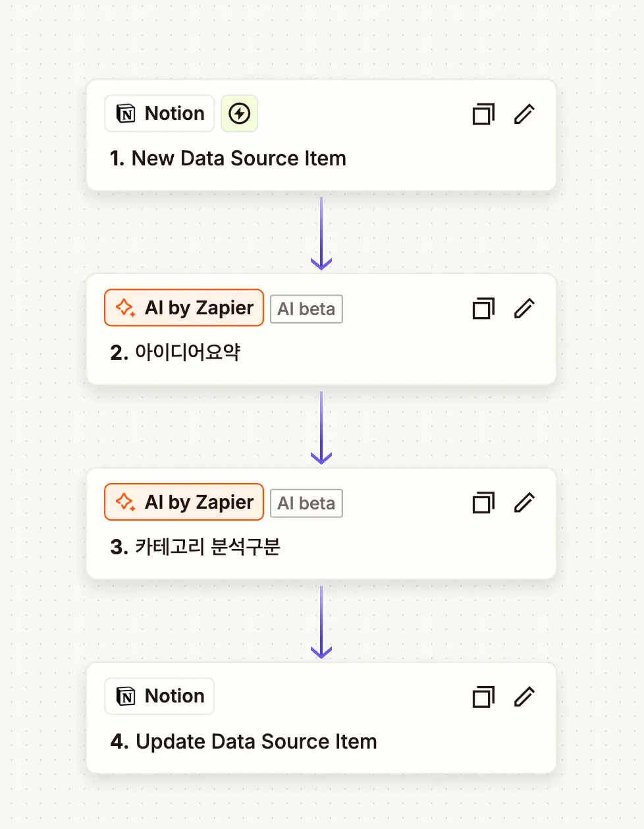Click the AI by Zapier badge in step 2

click(184, 308)
